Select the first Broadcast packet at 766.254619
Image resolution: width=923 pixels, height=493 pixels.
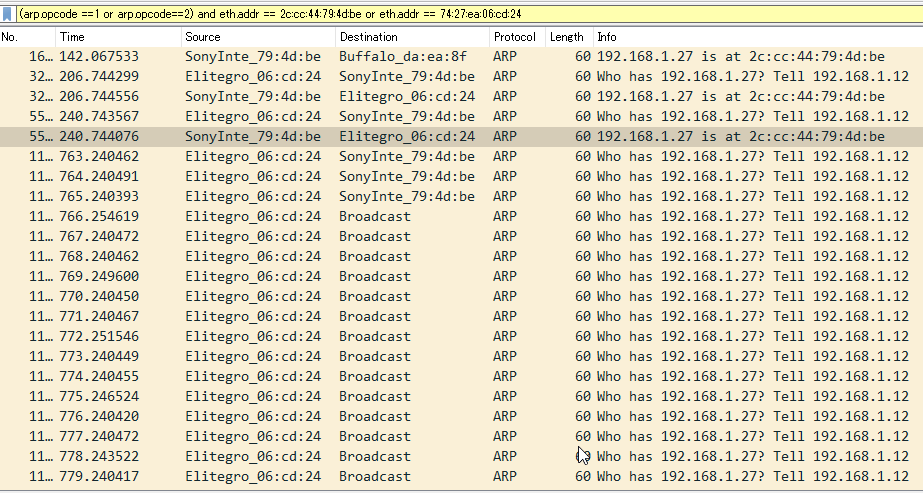pyautogui.click(x=462, y=216)
